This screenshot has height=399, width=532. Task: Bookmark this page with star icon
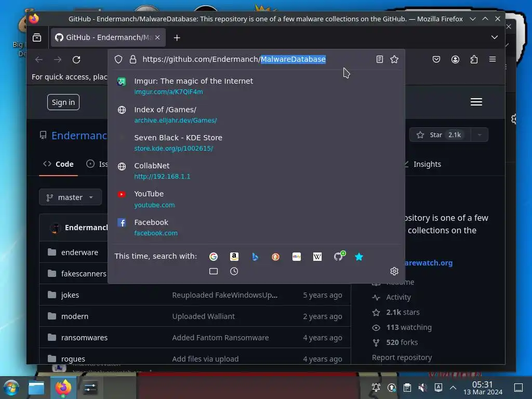tap(394, 59)
